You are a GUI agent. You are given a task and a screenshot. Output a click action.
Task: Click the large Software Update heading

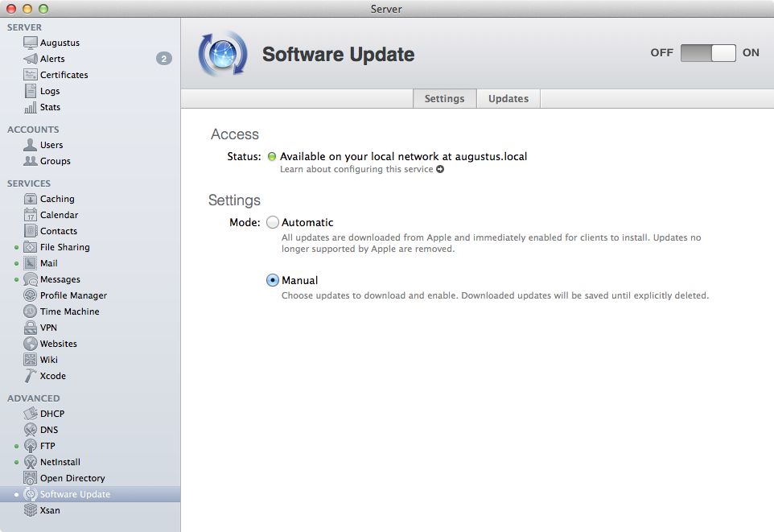tap(338, 55)
